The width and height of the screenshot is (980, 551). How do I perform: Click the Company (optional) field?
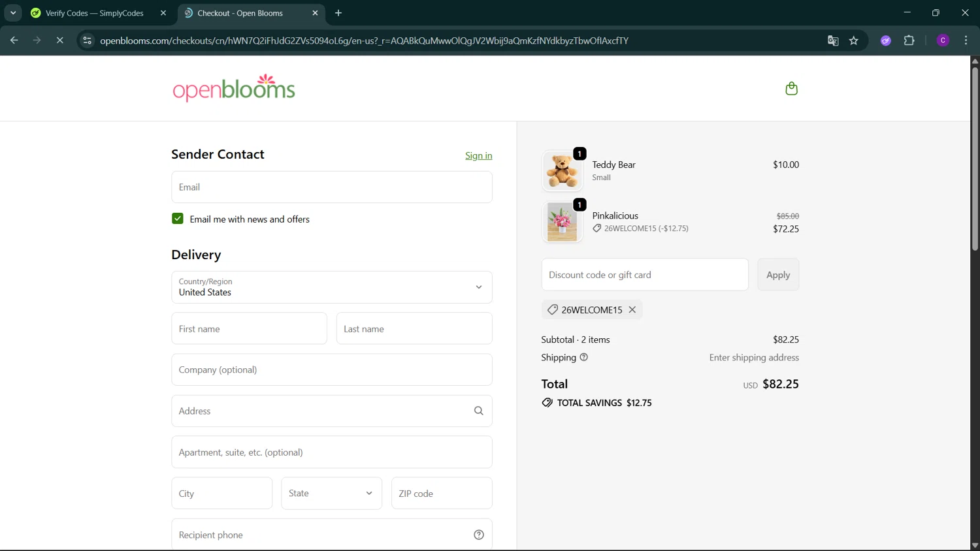332,370
